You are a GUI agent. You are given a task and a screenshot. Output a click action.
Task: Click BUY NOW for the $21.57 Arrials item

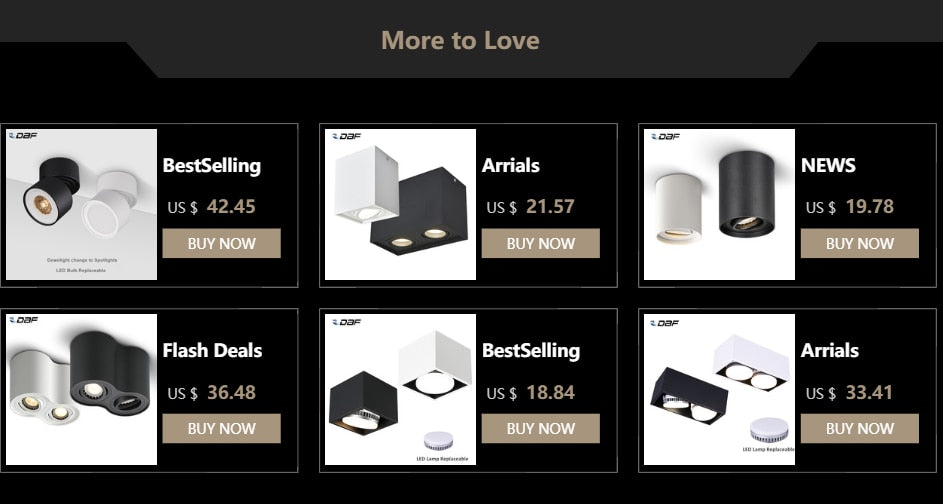[x=541, y=243]
